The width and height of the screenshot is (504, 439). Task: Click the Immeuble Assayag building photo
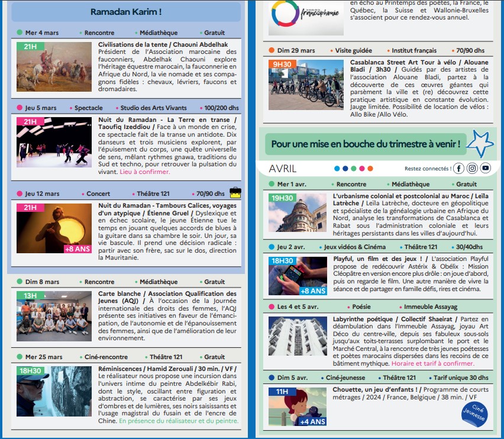tap(298, 336)
